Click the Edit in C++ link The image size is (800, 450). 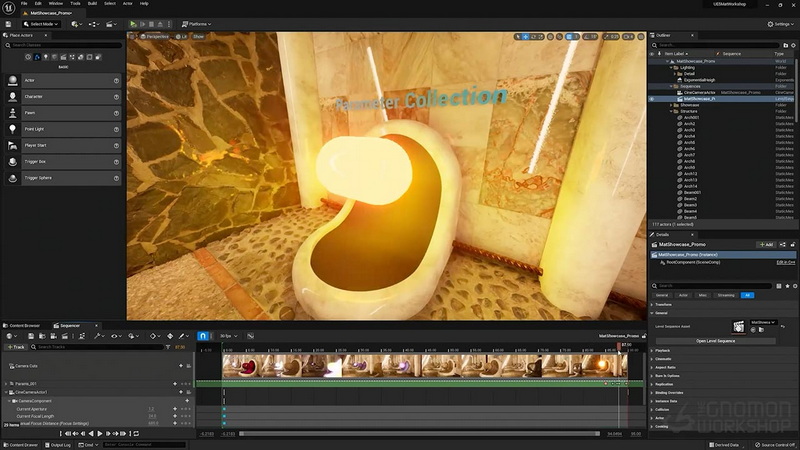coord(785,262)
